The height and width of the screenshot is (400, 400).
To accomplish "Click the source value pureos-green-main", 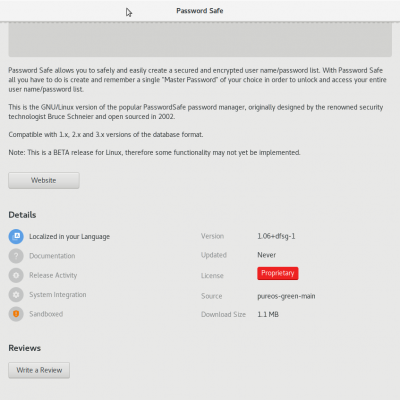I will pyautogui.click(x=286, y=296).
